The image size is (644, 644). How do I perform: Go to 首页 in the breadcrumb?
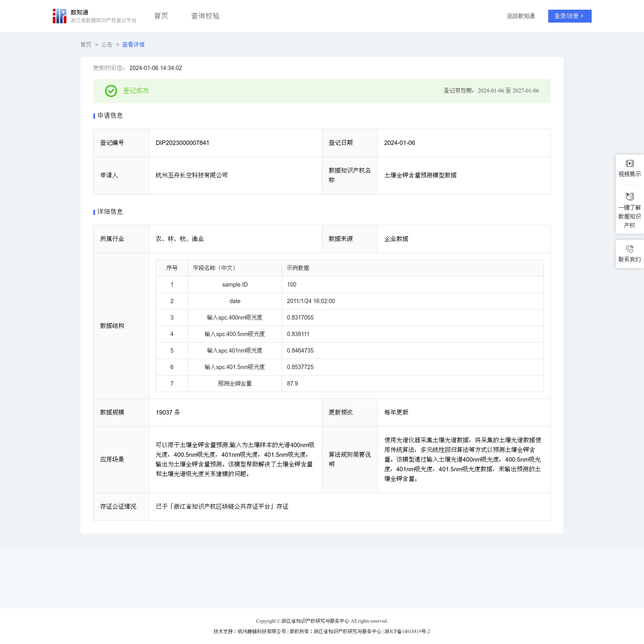tap(86, 45)
